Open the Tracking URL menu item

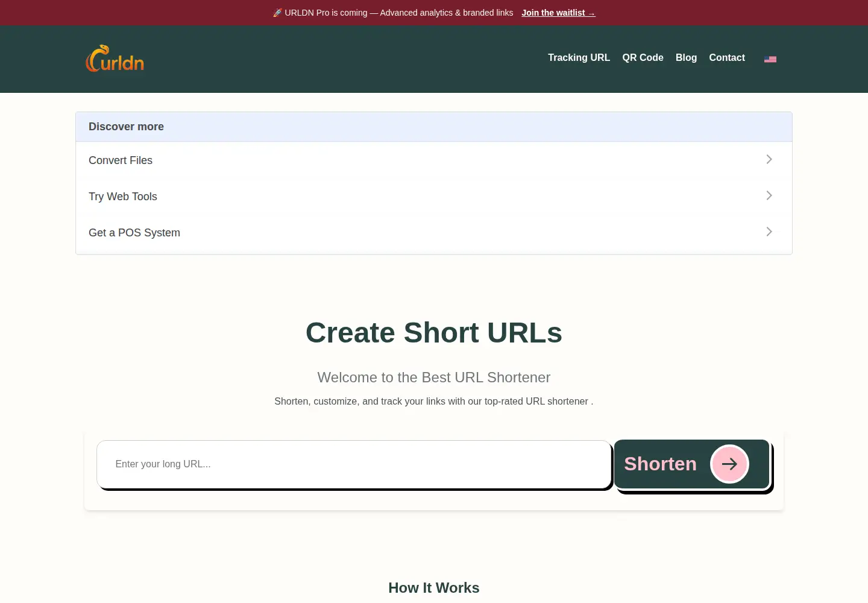(x=579, y=58)
